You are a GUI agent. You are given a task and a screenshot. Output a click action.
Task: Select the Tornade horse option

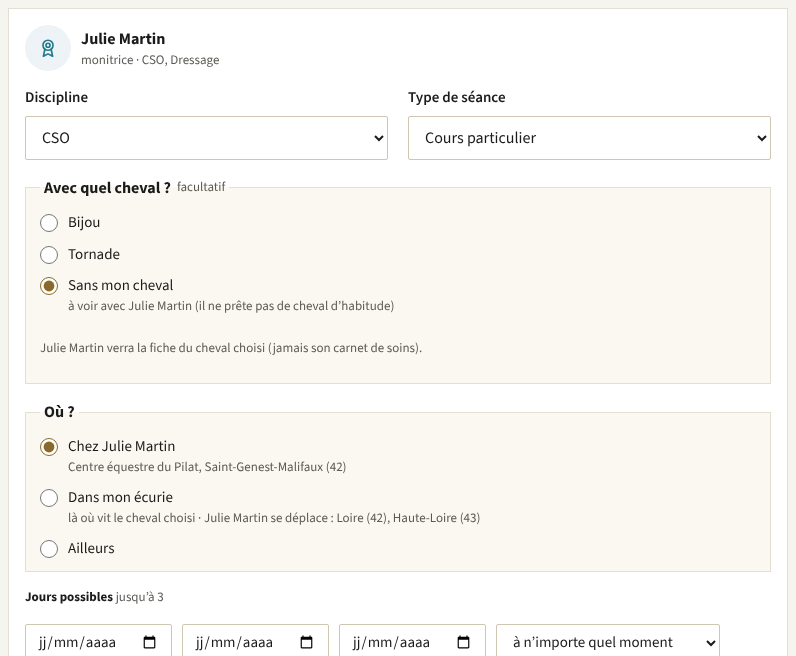[x=49, y=255]
